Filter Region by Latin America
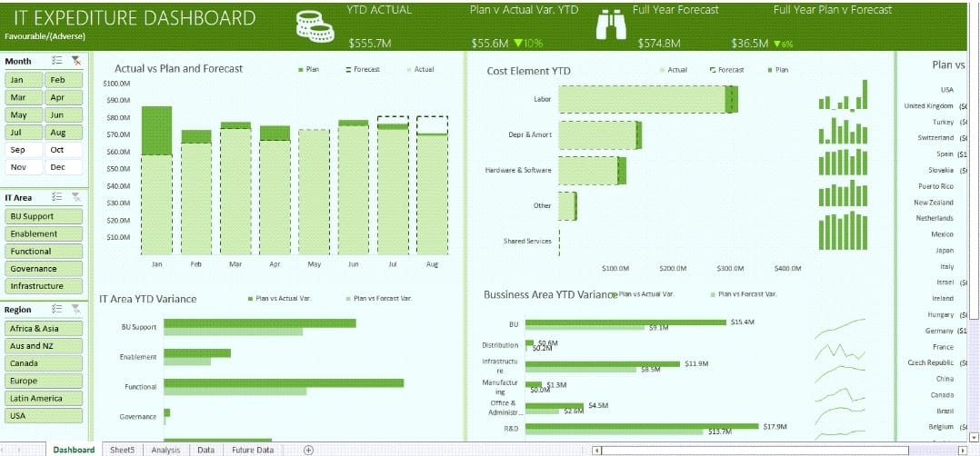The width and height of the screenshot is (980, 456). [44, 399]
